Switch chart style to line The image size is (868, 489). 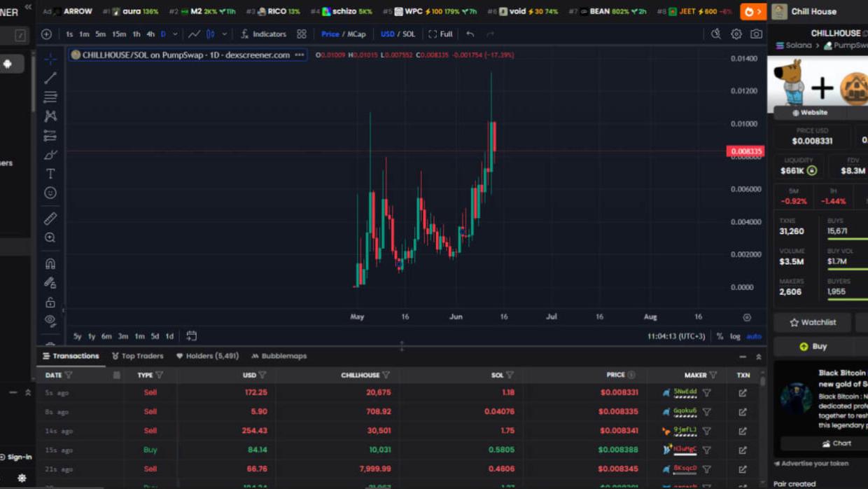coord(194,34)
